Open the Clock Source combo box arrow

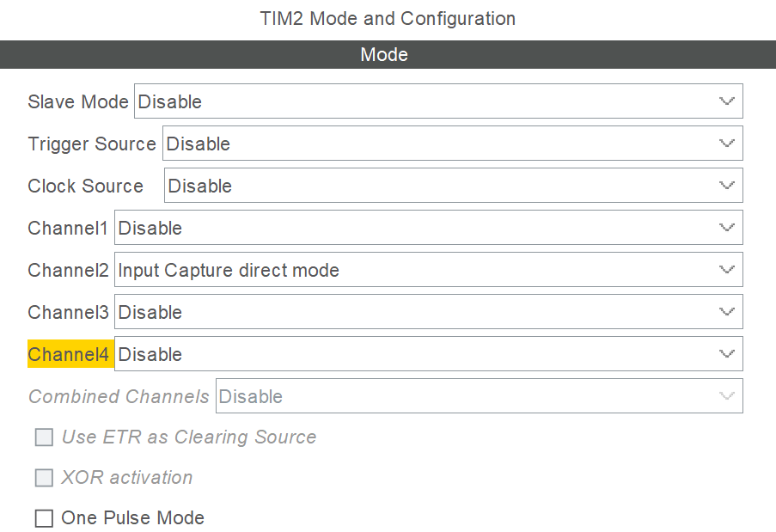(x=726, y=186)
